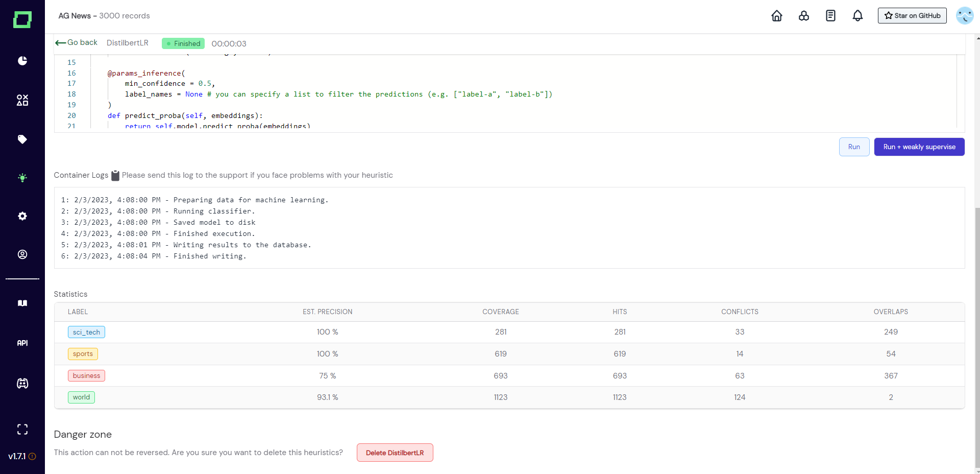Click the world label tag
Viewport: 980px width, 474px height.
pos(81,397)
